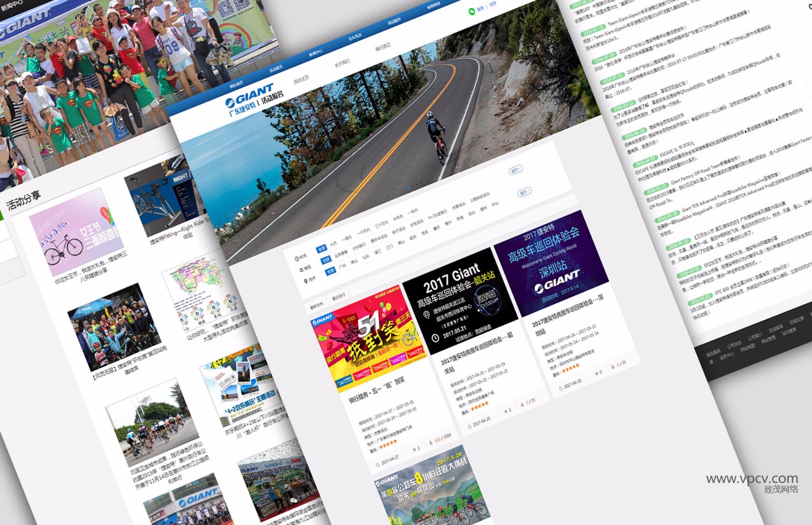
Task: Open 新闻中心 in the blue navigation bar
Action: 315,54
